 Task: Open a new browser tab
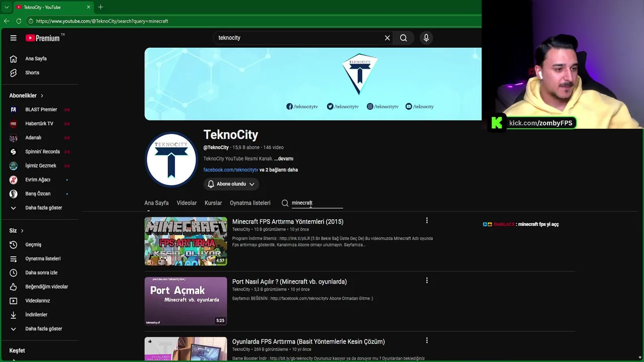[x=101, y=7]
